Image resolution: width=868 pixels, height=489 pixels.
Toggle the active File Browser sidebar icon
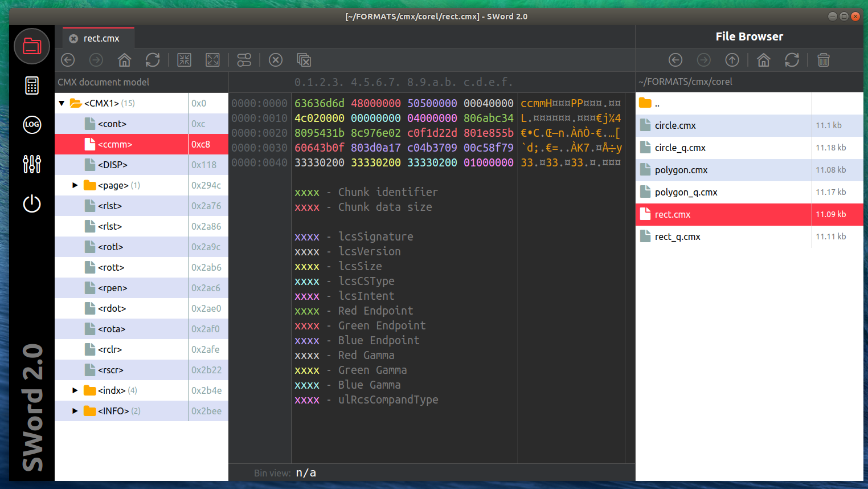(x=32, y=46)
